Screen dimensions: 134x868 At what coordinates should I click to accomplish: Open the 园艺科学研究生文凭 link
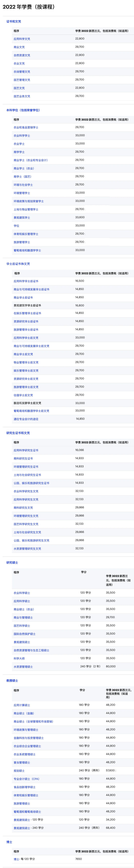26,524
